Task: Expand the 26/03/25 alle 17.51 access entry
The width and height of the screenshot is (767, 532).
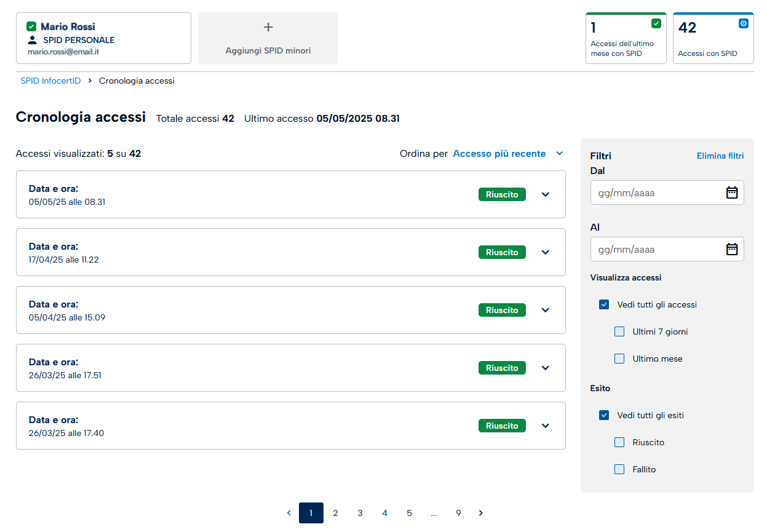Action: point(545,368)
